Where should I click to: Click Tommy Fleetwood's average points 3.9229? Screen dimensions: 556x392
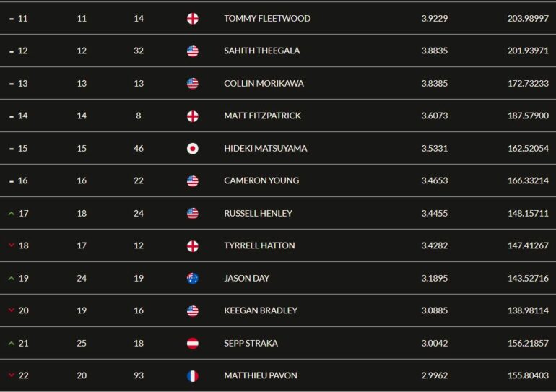(x=435, y=19)
